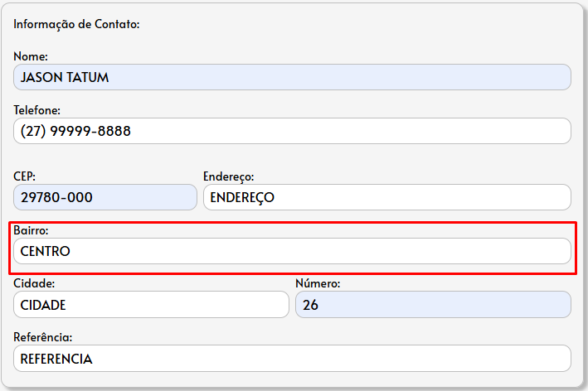Click the 'Cidade:' label text
This screenshot has width=588, height=391.
click(34, 284)
